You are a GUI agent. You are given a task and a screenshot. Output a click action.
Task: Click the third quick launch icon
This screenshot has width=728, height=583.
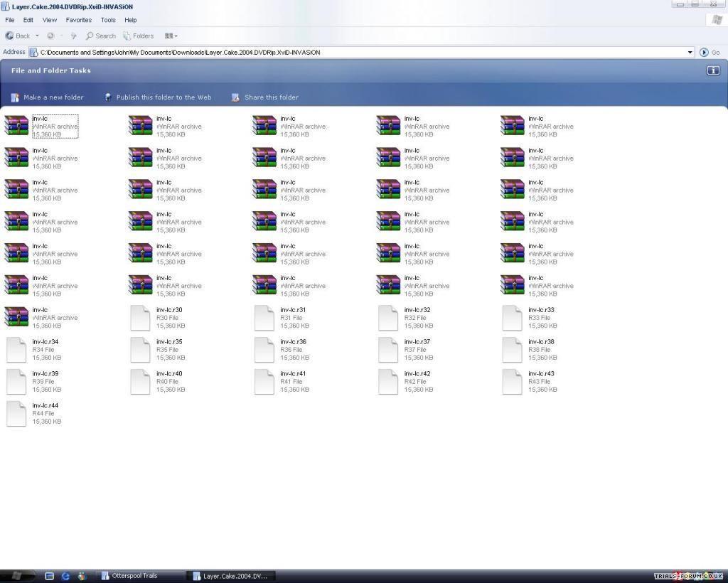pyautogui.click(x=82, y=576)
